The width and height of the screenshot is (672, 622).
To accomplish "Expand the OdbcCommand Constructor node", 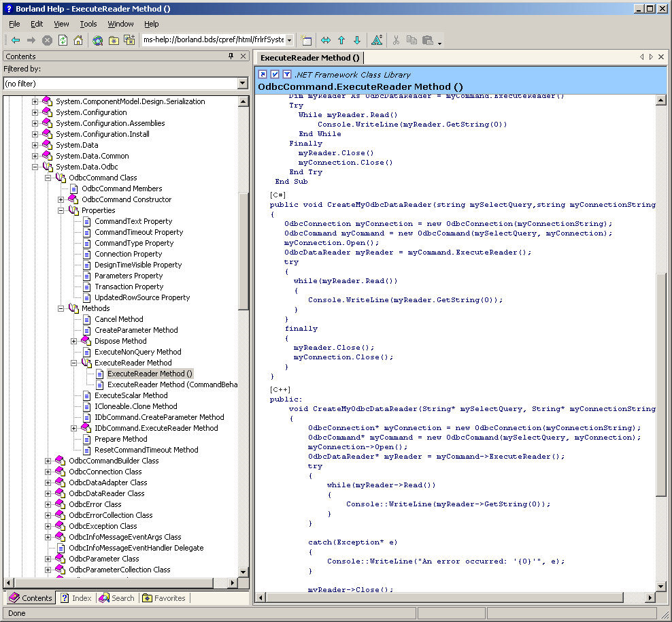I will point(61,199).
